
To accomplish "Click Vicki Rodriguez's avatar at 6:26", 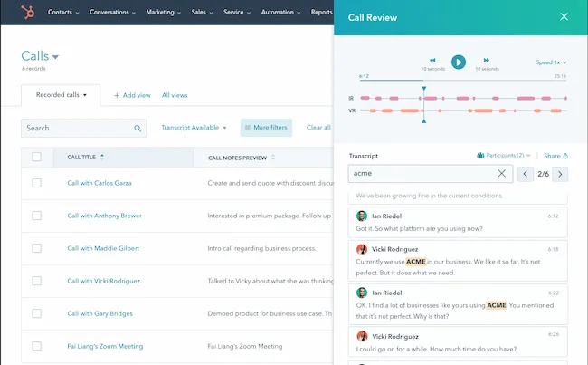I will tap(362, 336).
